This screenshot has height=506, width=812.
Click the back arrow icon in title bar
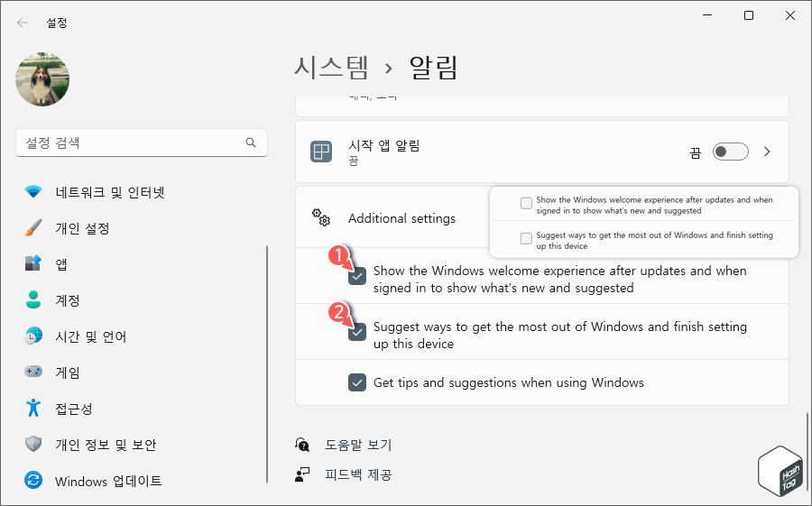[x=23, y=23]
